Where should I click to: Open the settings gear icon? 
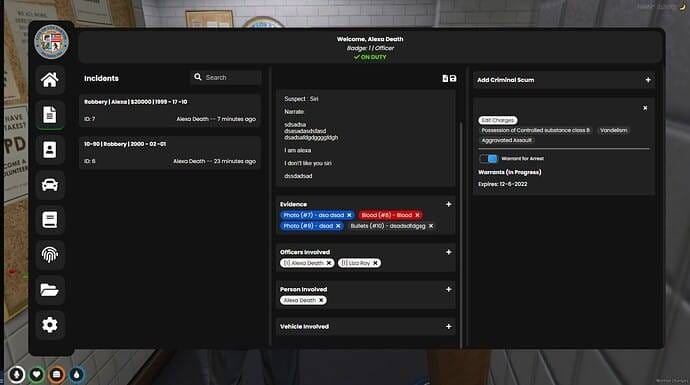click(x=50, y=325)
